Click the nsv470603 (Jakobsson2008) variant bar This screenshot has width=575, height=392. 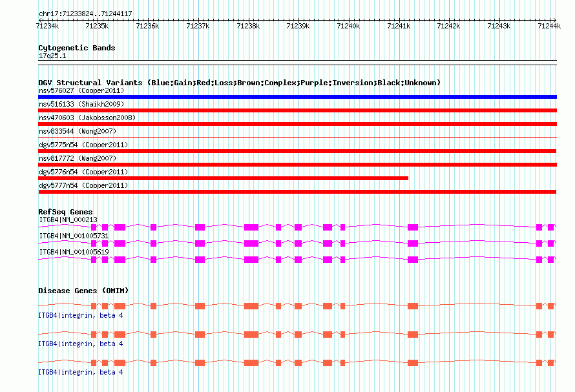point(297,124)
